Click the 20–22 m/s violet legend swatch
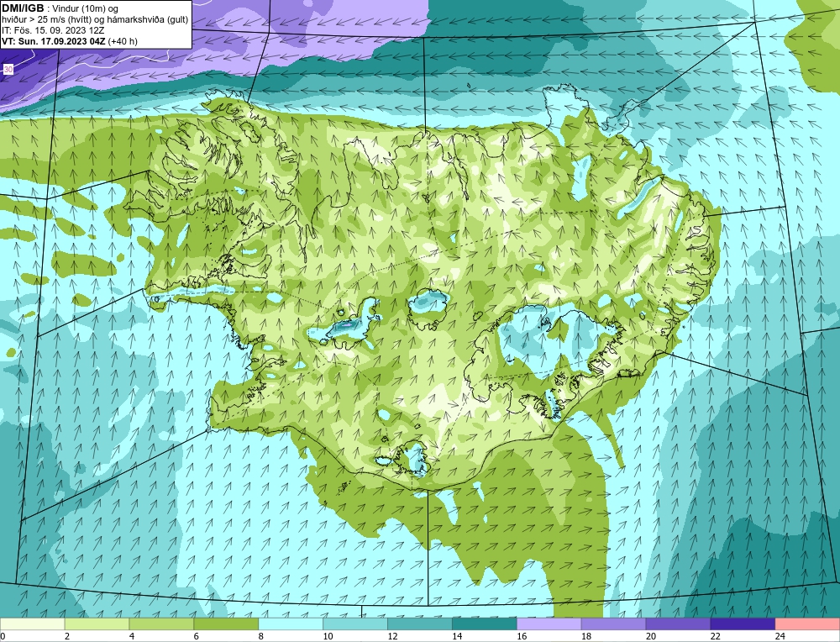 [678, 624]
